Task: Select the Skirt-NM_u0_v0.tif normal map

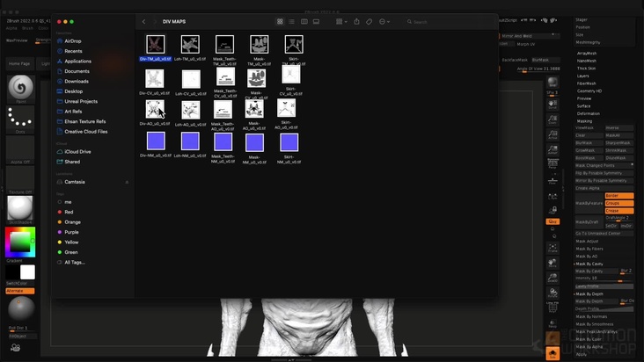Action: (289, 142)
